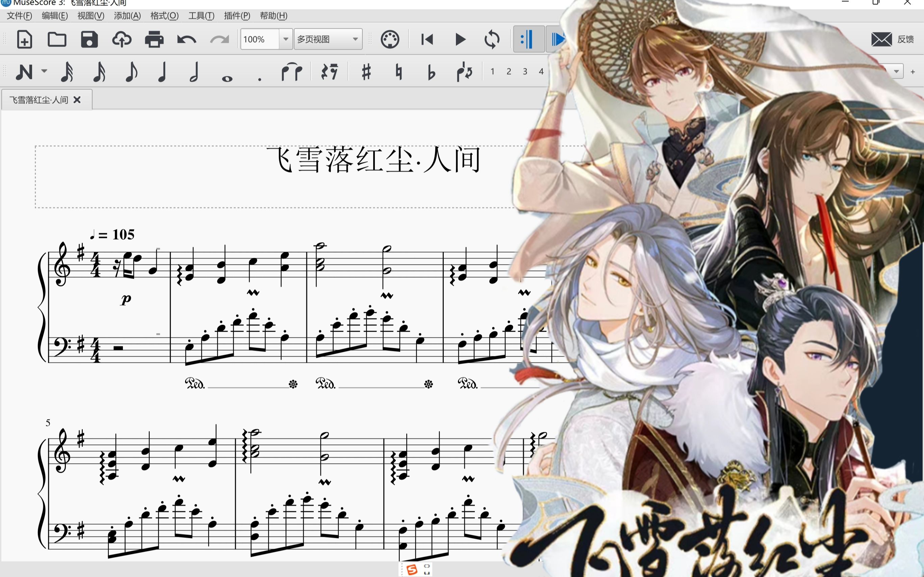The width and height of the screenshot is (924, 577).
Task: Toggle loop playback
Action: pos(492,39)
